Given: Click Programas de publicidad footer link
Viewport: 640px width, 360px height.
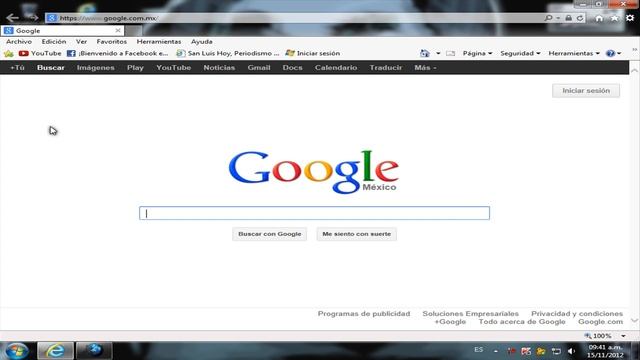Looking at the screenshot, I should point(364,313).
